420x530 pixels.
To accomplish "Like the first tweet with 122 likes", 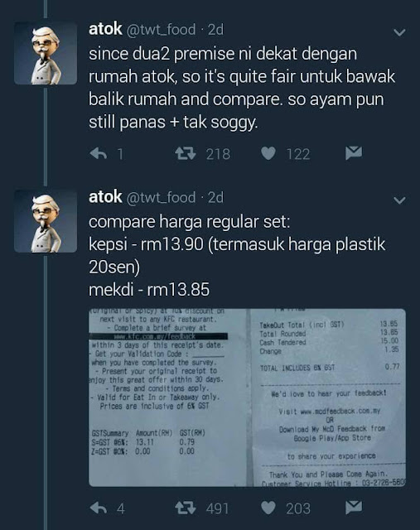I will click(x=268, y=154).
